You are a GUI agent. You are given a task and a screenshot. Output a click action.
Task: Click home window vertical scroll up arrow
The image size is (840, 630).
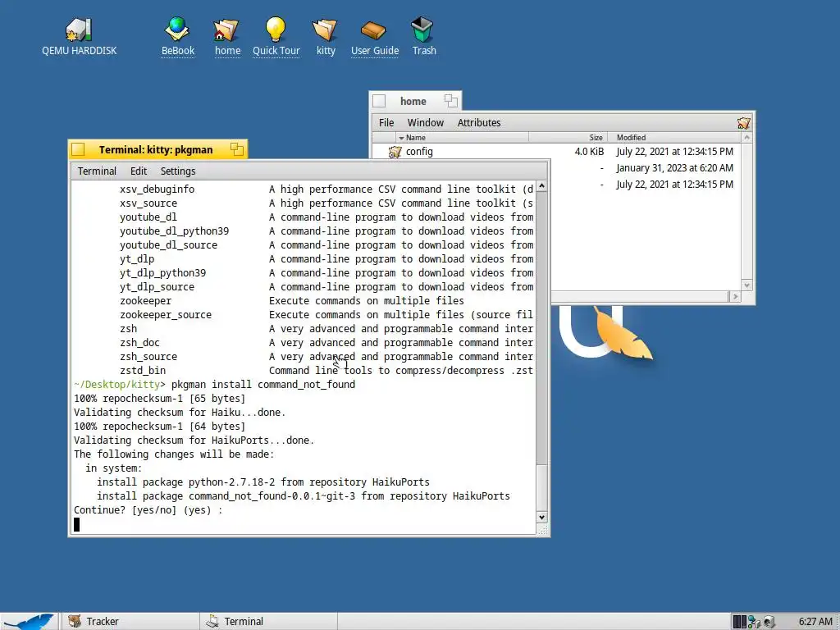click(x=746, y=138)
